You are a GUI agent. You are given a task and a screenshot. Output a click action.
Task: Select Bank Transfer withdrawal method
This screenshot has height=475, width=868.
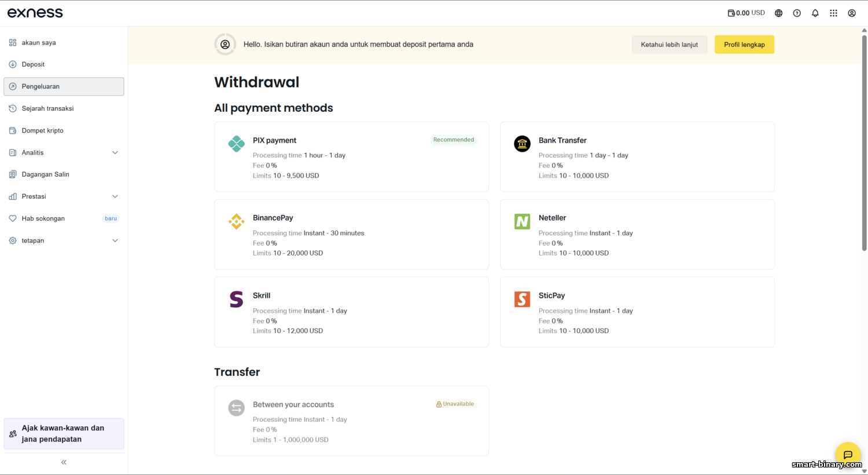[637, 156]
